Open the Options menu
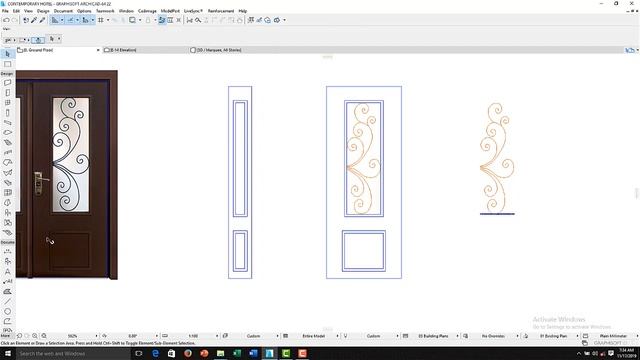This screenshot has width=640, height=360. pos(84,11)
